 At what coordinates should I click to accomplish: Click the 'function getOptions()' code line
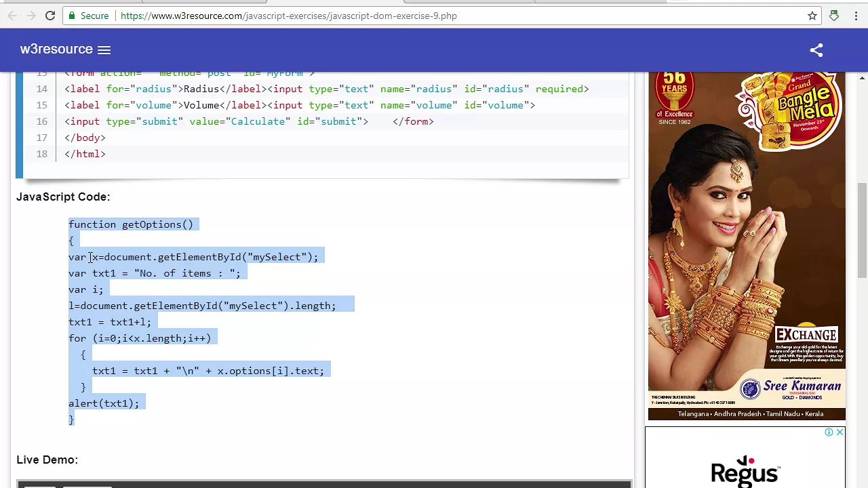[131, 224]
